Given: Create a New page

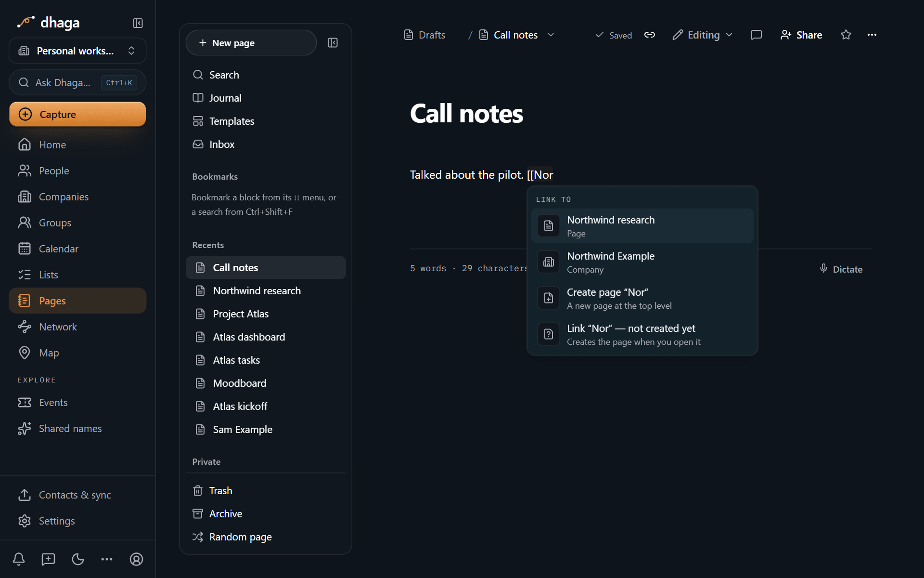Looking at the screenshot, I should 251,43.
